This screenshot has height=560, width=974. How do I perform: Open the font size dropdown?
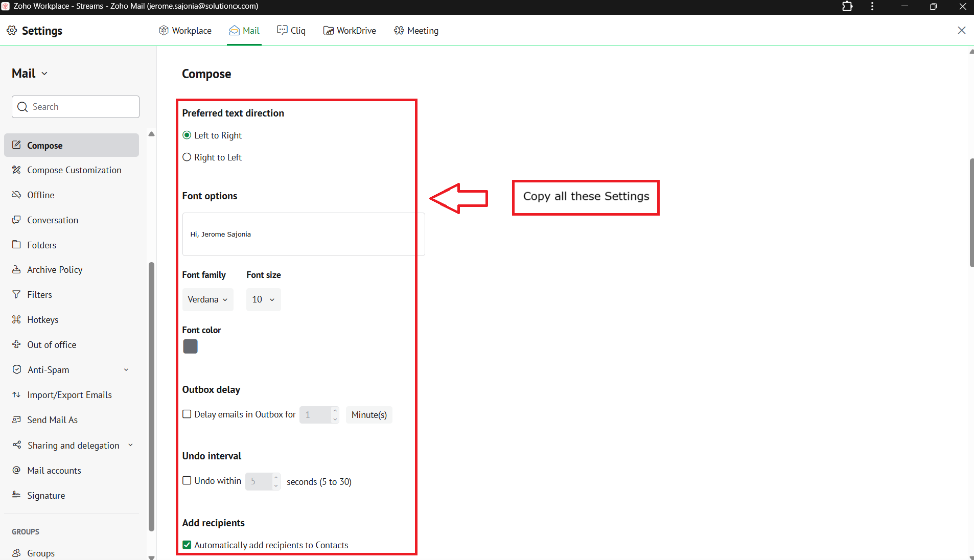(x=263, y=299)
